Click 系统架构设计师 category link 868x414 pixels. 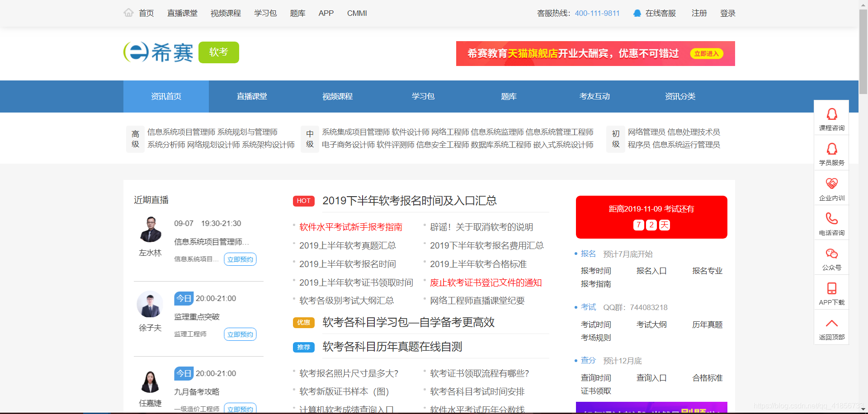click(268, 145)
